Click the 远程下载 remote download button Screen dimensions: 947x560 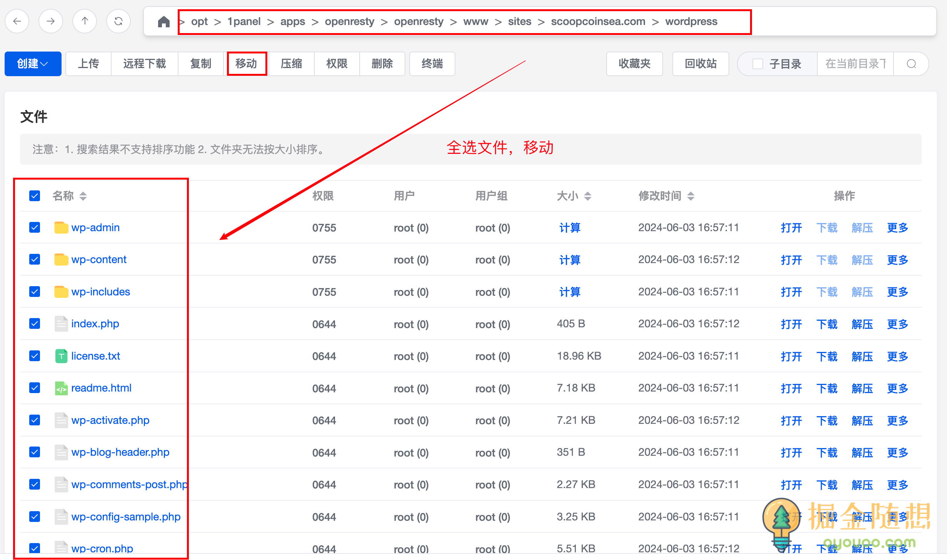pyautogui.click(x=145, y=64)
